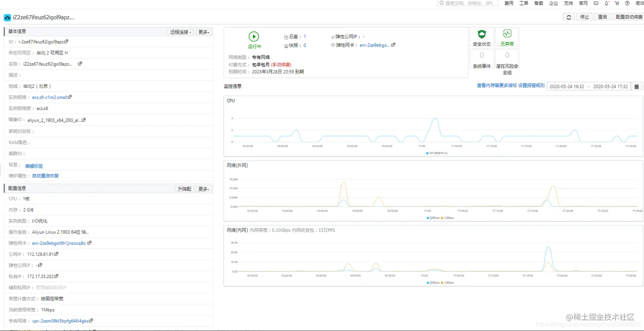644x331 pixels.
Task: Focus the documentation search field
Action: pos(468,3)
